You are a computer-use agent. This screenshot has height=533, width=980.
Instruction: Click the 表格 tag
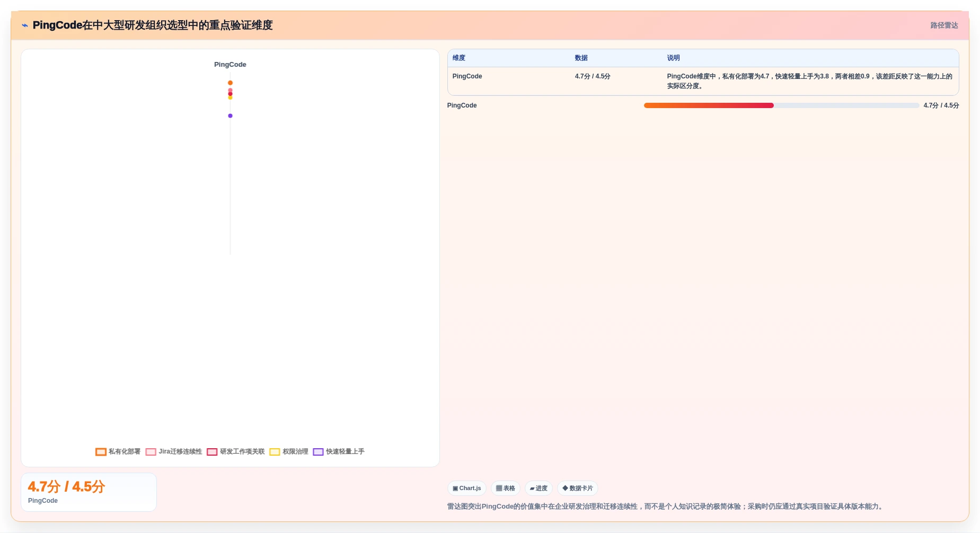[506, 488]
